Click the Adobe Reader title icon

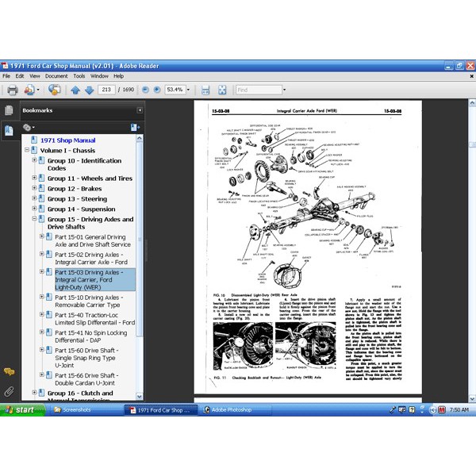click(x=5, y=66)
